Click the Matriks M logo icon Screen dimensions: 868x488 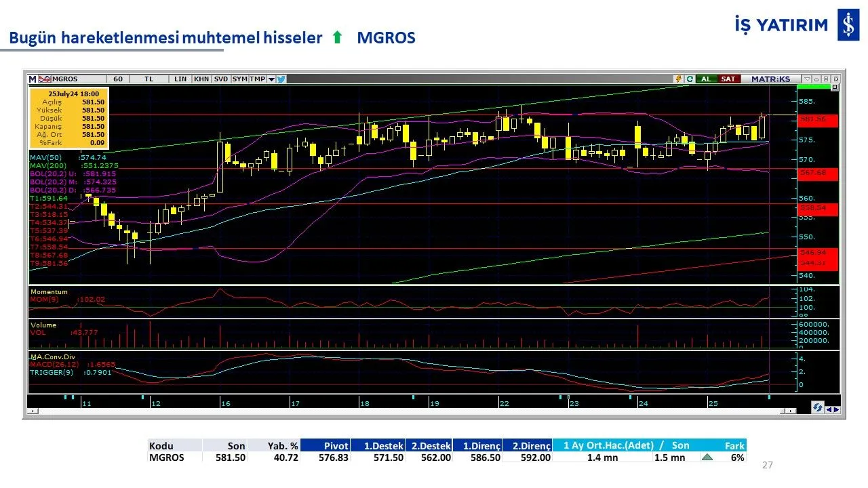click(x=33, y=79)
